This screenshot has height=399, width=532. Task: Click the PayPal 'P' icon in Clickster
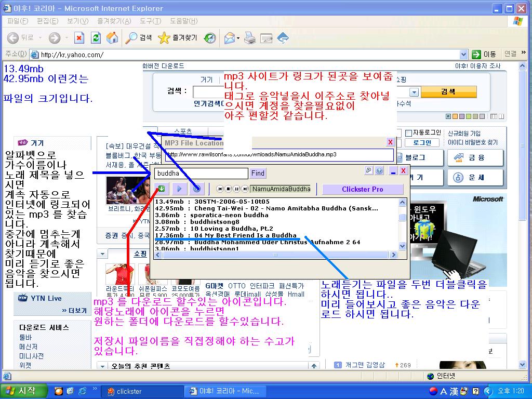click(369, 170)
